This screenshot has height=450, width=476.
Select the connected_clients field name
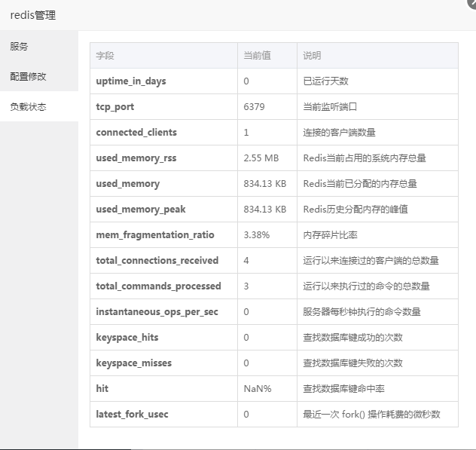pos(136,133)
